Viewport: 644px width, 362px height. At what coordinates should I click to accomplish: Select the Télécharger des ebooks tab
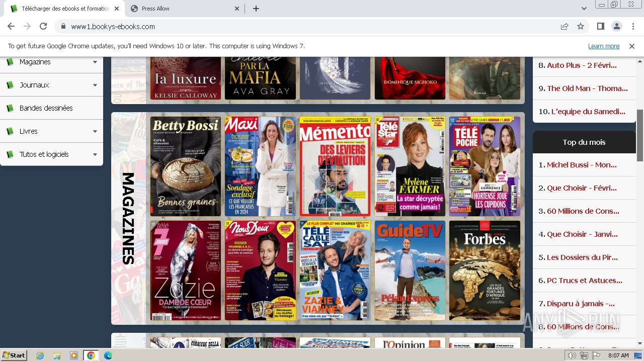point(65,9)
